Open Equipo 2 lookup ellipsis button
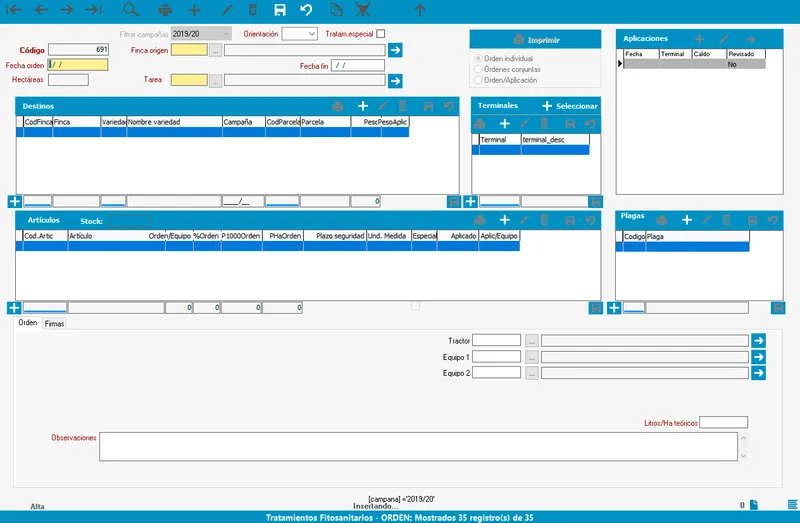 [532, 373]
